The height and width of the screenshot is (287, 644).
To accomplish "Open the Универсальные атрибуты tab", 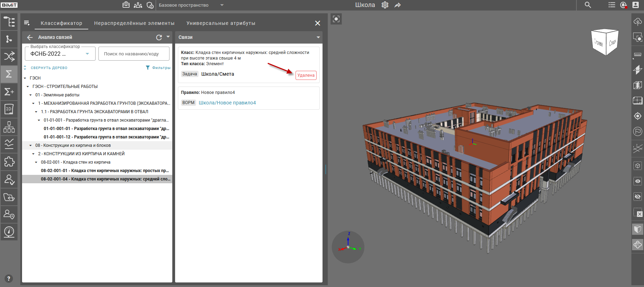I will pos(221,23).
